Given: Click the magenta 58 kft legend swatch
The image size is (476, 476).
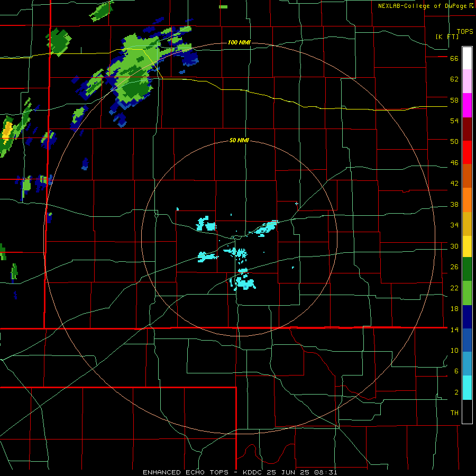Looking at the screenshot, I should [x=467, y=105].
